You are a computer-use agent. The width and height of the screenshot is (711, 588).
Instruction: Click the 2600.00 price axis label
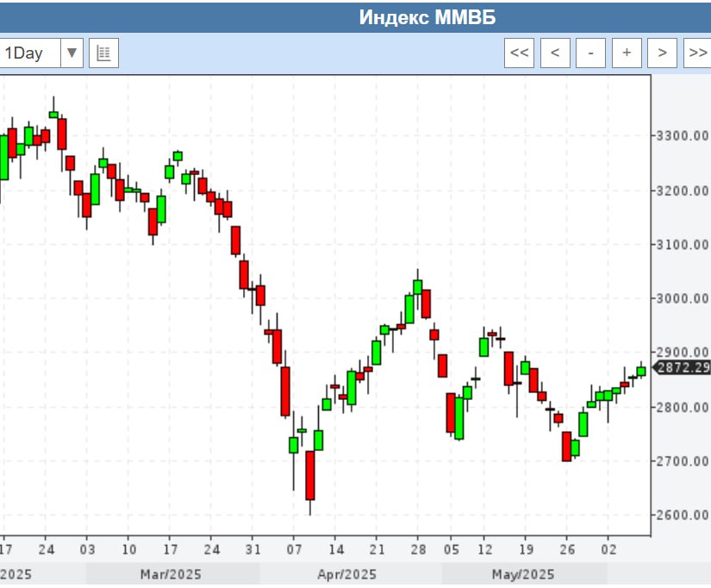click(x=682, y=515)
